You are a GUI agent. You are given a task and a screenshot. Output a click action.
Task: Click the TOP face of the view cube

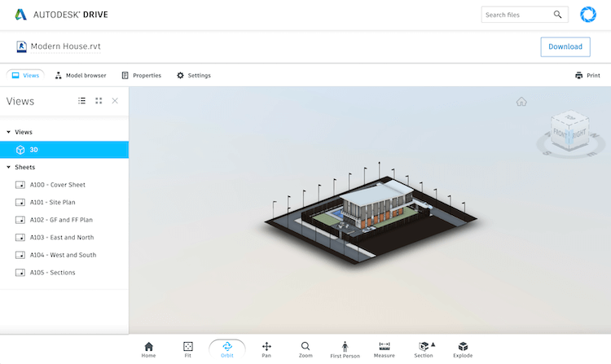coord(570,116)
